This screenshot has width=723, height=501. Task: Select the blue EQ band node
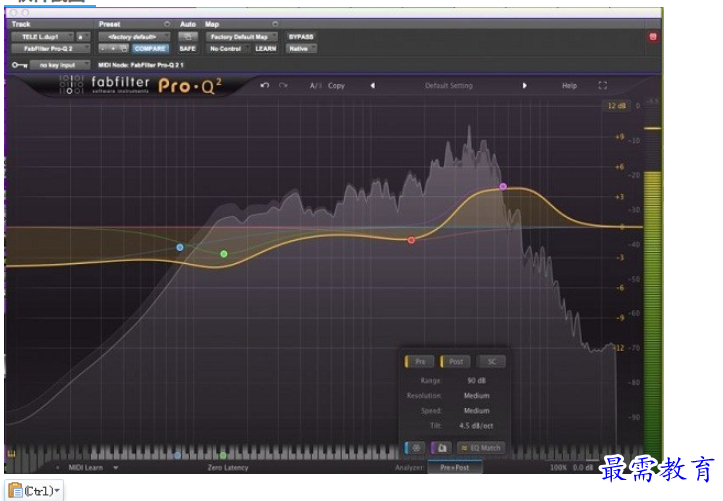[x=180, y=248]
